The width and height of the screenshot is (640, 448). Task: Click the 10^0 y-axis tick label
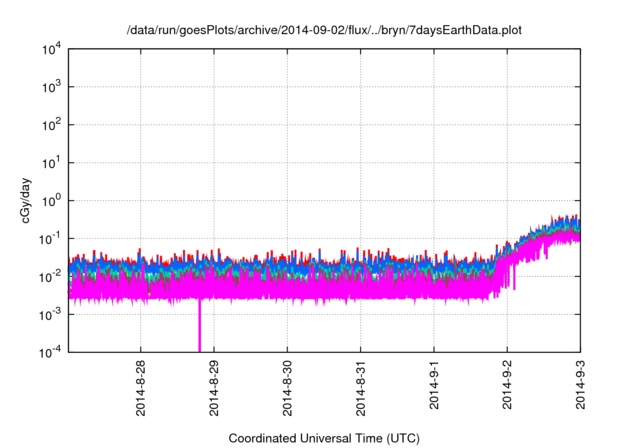pyautogui.click(x=52, y=201)
